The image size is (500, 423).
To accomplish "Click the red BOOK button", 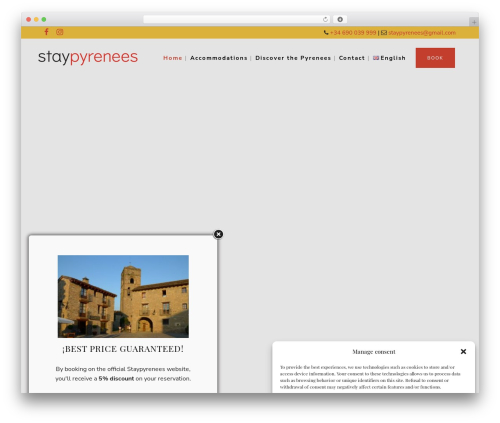I will pyautogui.click(x=435, y=58).
